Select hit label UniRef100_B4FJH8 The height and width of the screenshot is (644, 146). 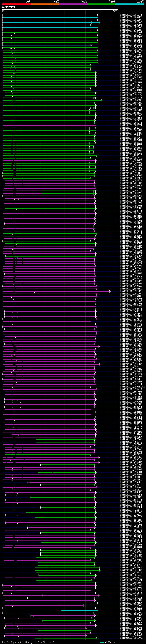[x=131, y=77]
